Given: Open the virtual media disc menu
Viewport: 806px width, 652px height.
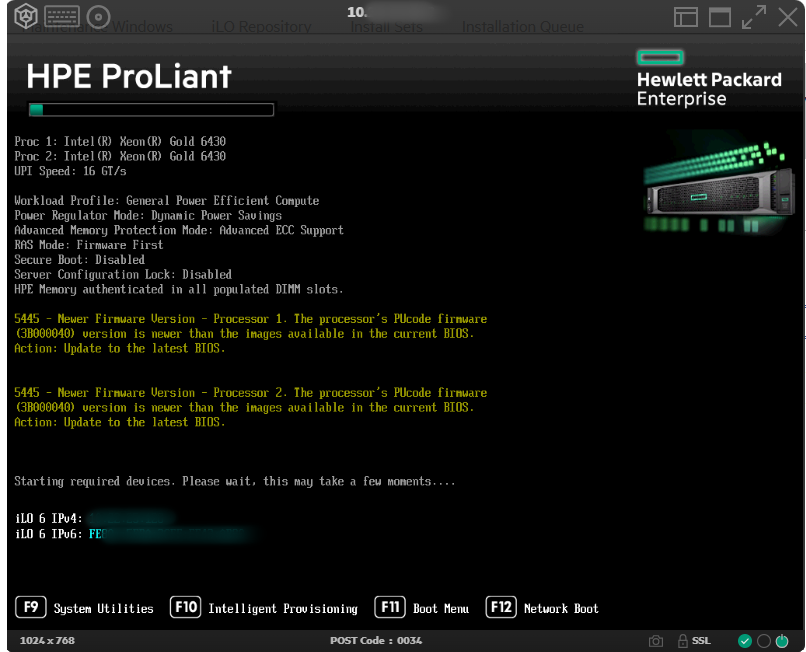Looking at the screenshot, I should click(97, 16).
